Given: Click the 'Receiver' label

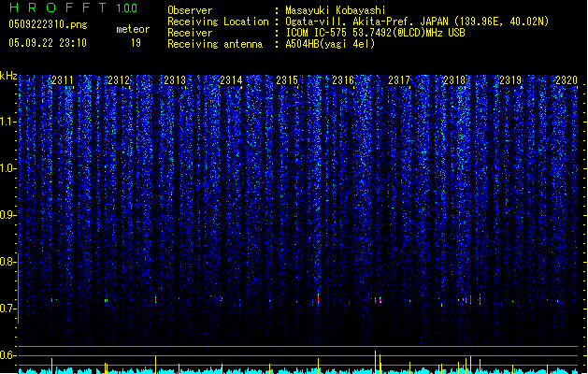Looking at the screenshot, I should click(190, 33).
